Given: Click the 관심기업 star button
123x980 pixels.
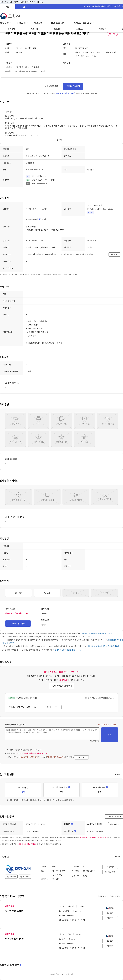Looking at the screenshot, I should click(11, 876).
